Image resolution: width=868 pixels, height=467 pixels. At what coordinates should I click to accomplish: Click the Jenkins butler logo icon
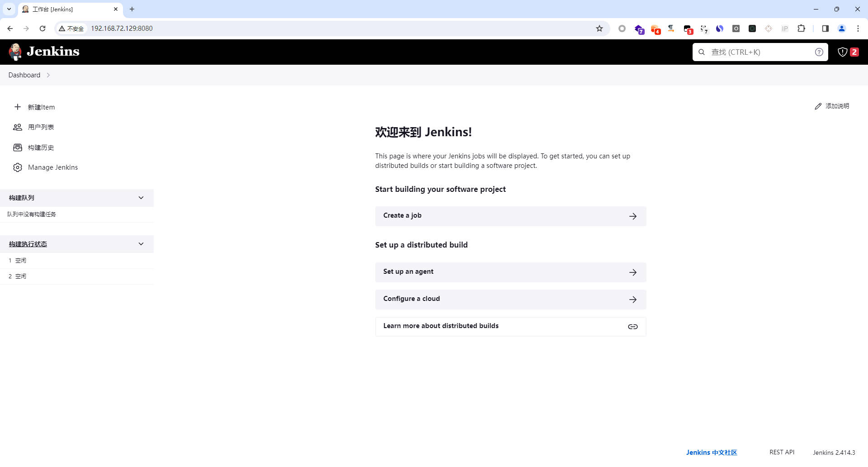coord(15,52)
